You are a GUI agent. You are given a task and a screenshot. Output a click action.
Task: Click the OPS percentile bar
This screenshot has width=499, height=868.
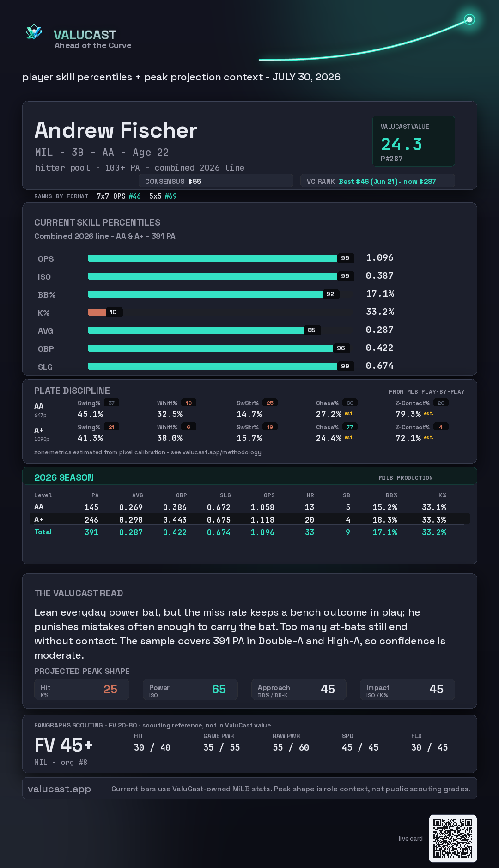click(213, 258)
